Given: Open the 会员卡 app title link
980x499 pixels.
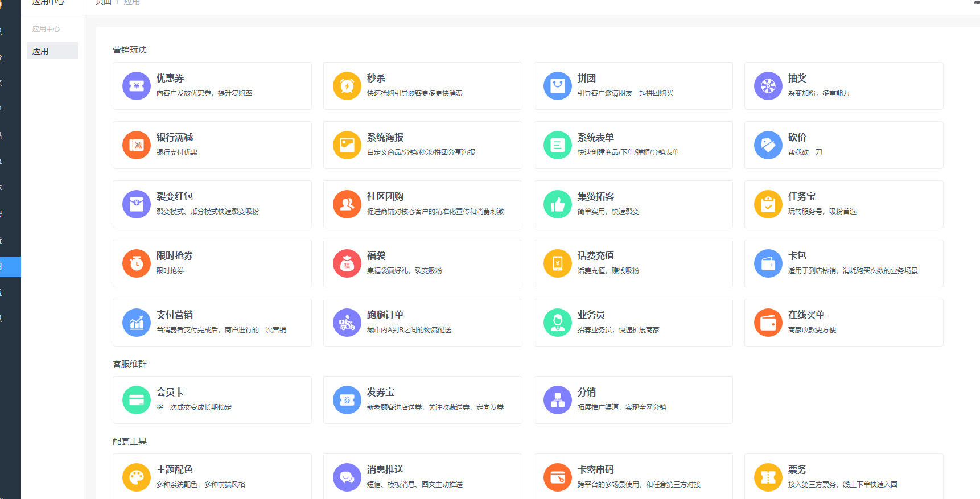Looking at the screenshot, I should point(170,392).
